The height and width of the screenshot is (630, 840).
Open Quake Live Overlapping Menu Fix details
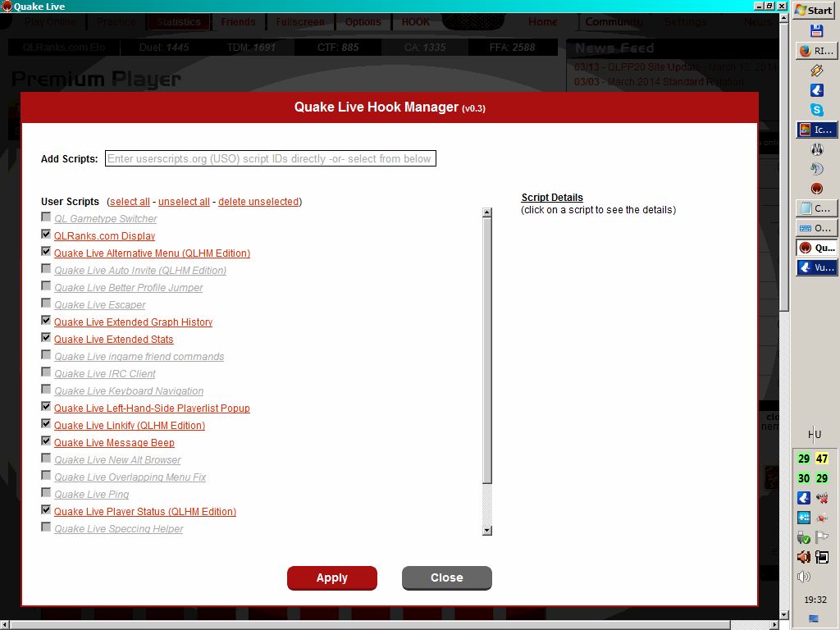click(130, 477)
